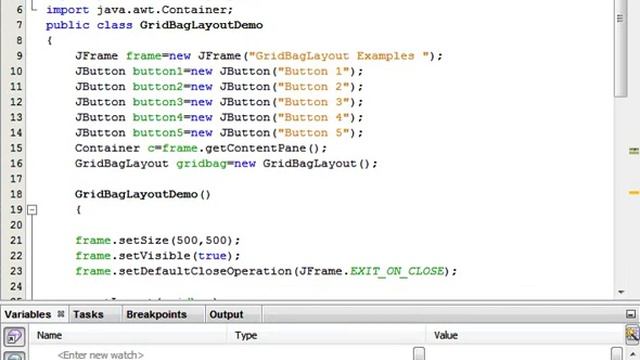The image size is (640, 360).
Task: Click setVisible on line 22
Action: [155, 256]
